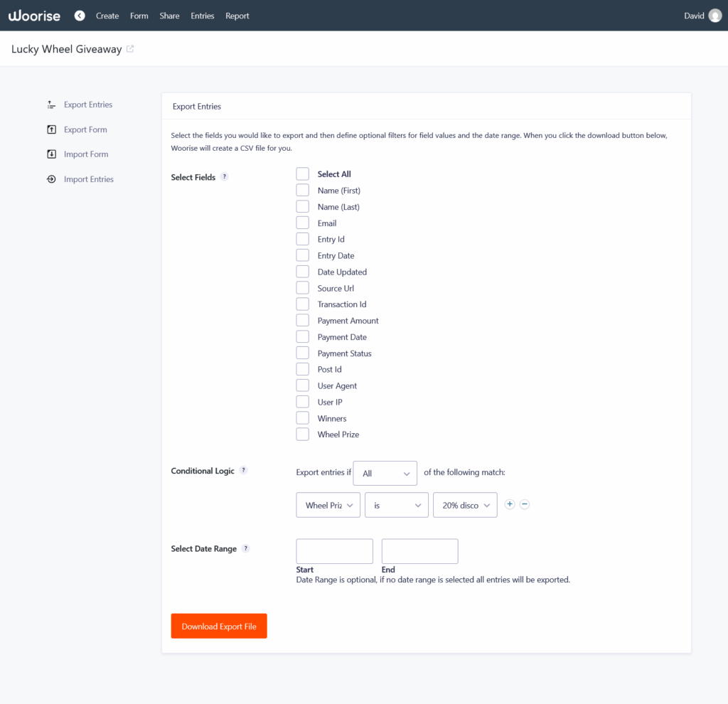Screen dimensions: 728x704
Task: Remove the condition rule with minus icon
Action: [525, 504]
